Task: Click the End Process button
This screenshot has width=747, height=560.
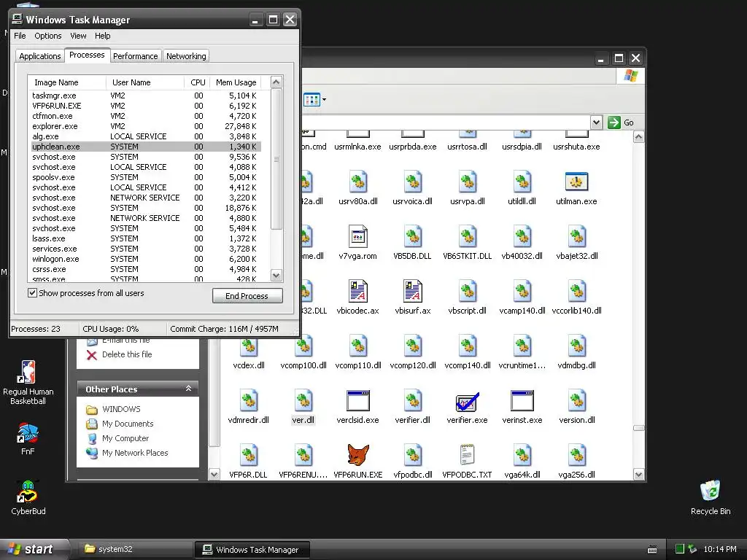Action: [247, 296]
